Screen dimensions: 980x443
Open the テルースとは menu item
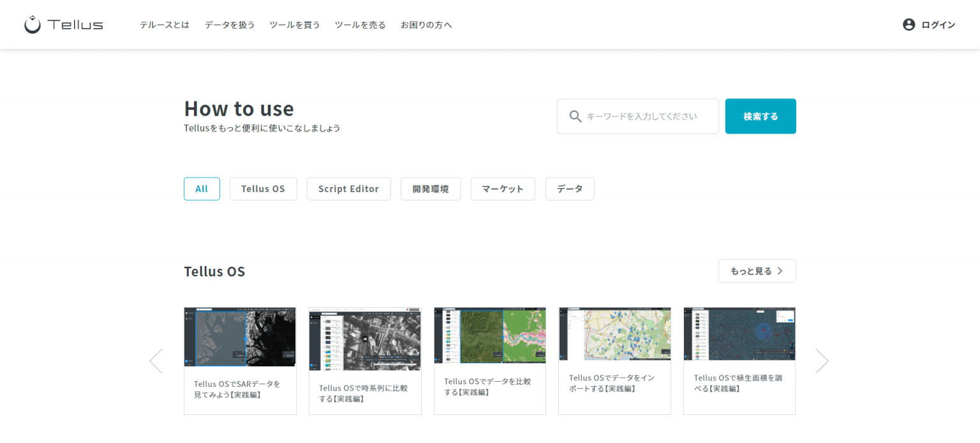165,25
